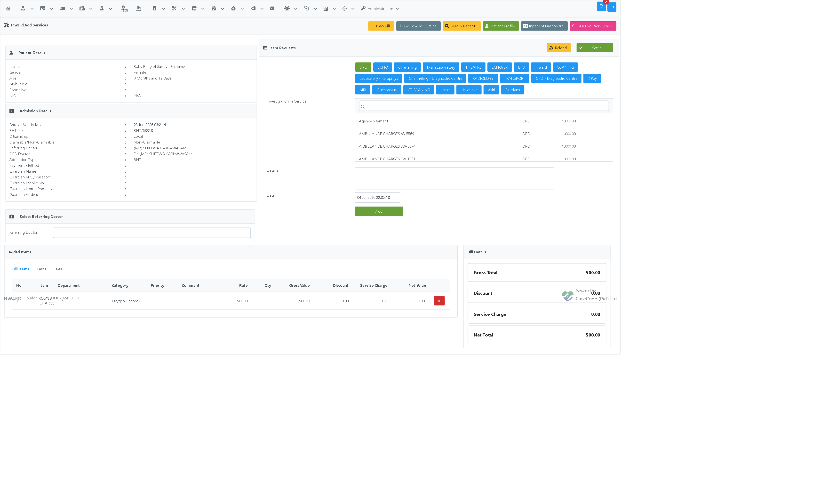
Task: Click the lab flask icon
Action: (x=102, y=9)
